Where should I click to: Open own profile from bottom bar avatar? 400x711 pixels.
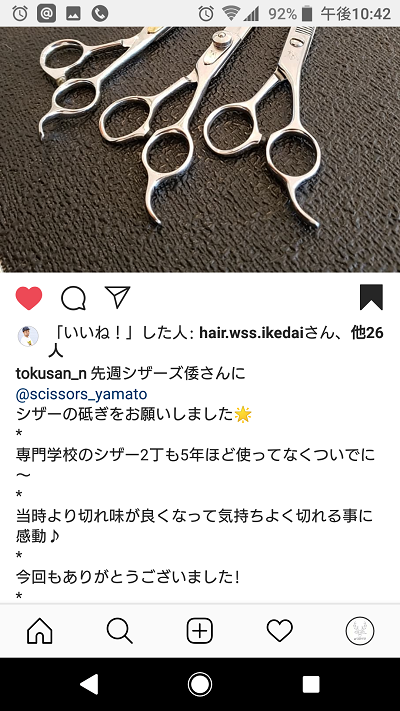coord(360,631)
